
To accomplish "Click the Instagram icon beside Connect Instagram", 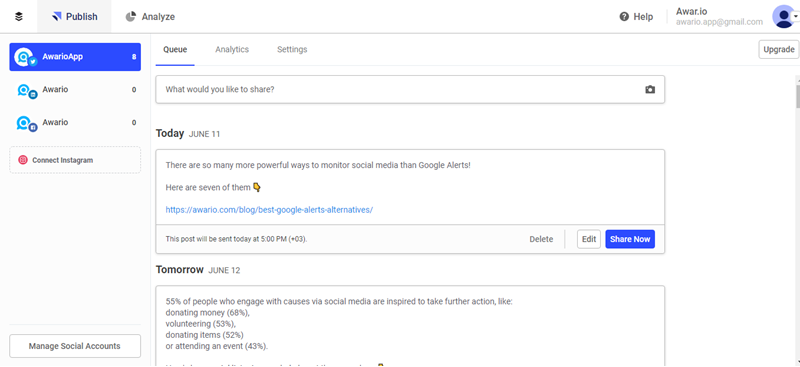I will [22, 160].
